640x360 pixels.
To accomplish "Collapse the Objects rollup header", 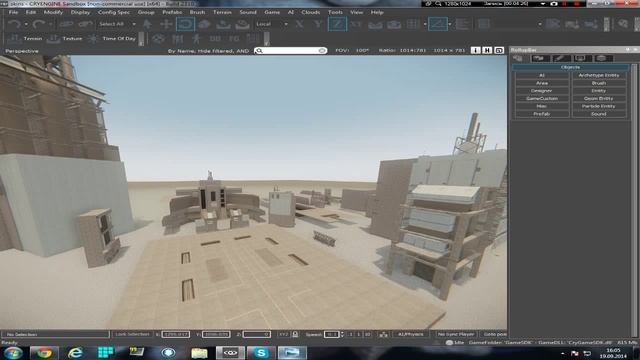I will (570, 67).
